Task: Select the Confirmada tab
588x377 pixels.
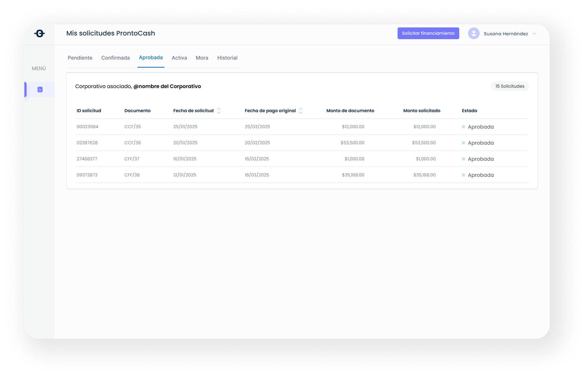Action: click(115, 57)
